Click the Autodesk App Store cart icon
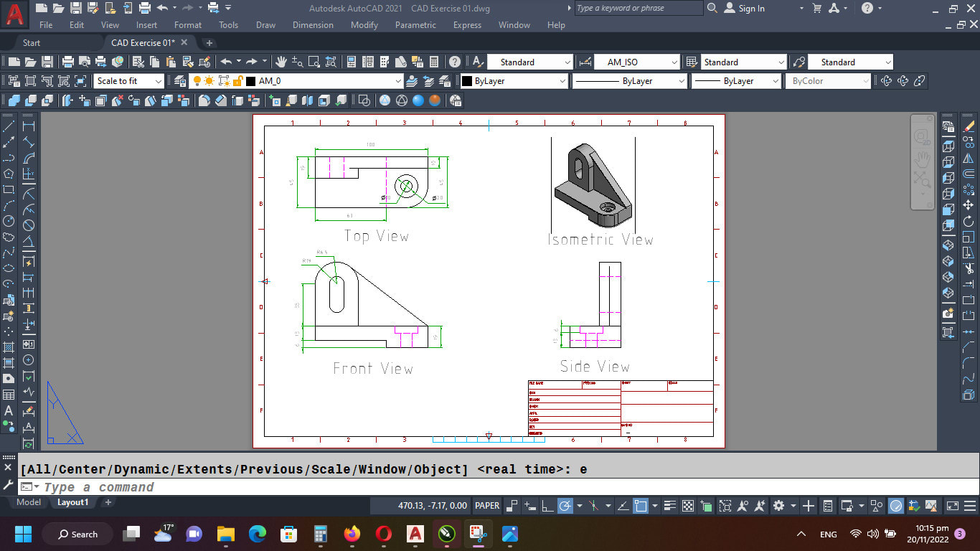The image size is (980, 551). (x=816, y=8)
